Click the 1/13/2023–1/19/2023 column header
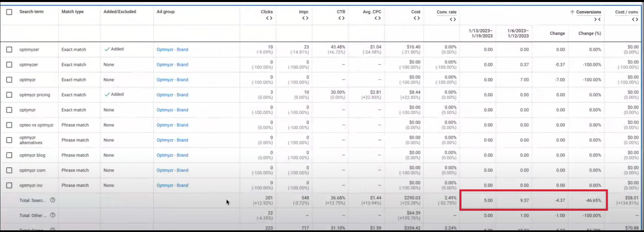 [481, 33]
